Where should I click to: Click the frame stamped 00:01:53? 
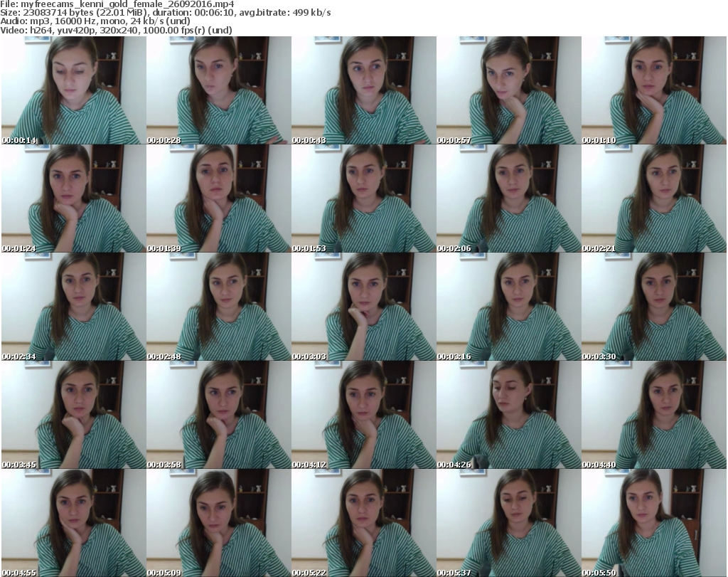tap(363, 198)
